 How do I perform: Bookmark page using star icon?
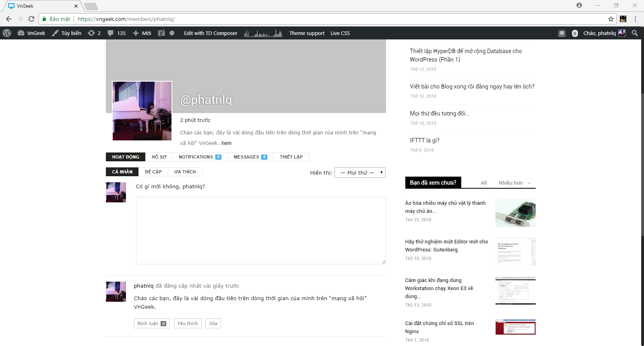pyautogui.click(x=611, y=19)
